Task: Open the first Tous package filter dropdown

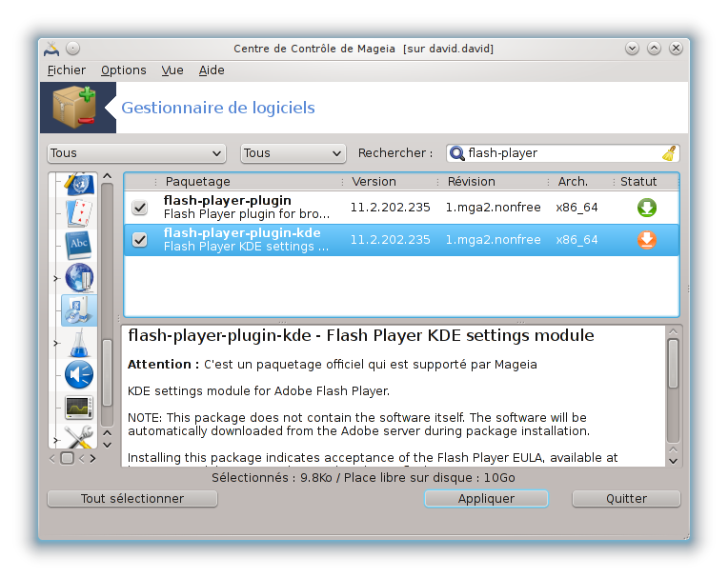Action: coord(136,153)
